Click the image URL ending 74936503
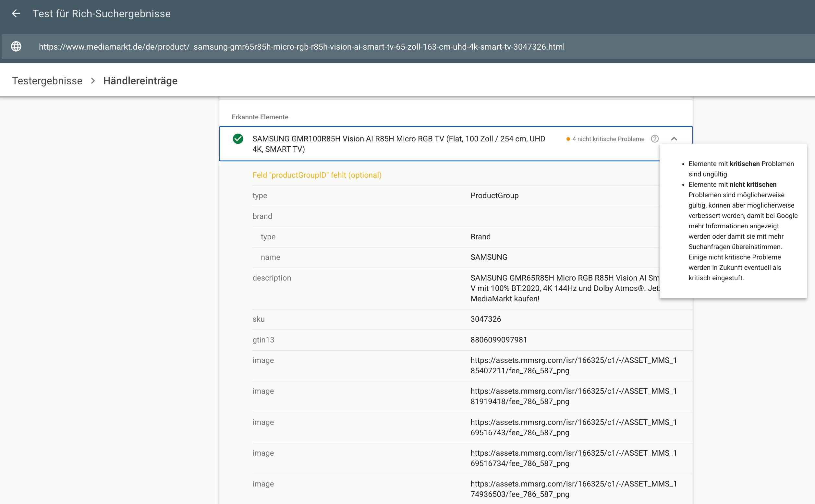Screen dimensions: 815x504 (574, 489)
